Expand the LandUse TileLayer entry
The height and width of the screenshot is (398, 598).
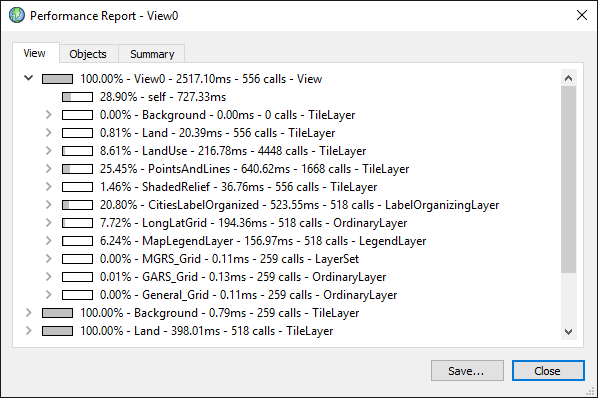[48, 151]
